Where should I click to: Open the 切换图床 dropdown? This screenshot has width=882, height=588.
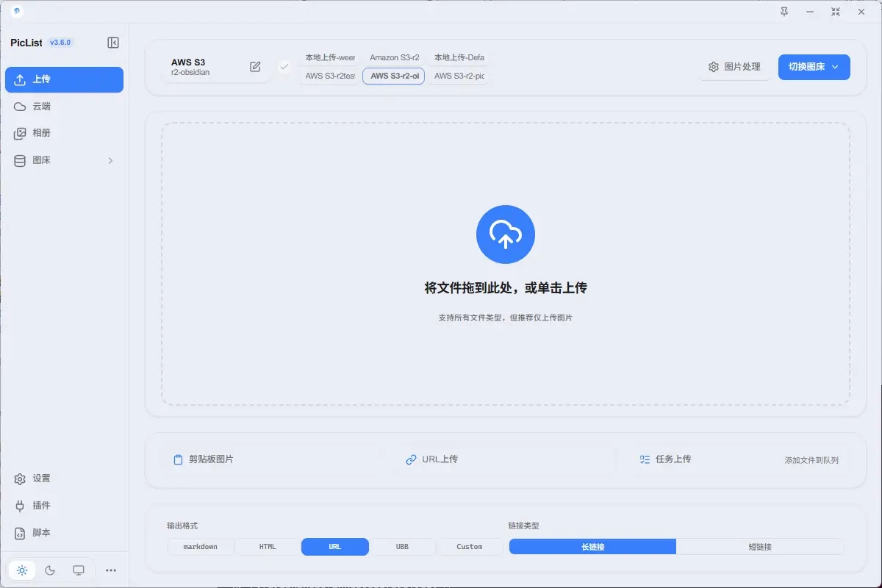(x=814, y=67)
